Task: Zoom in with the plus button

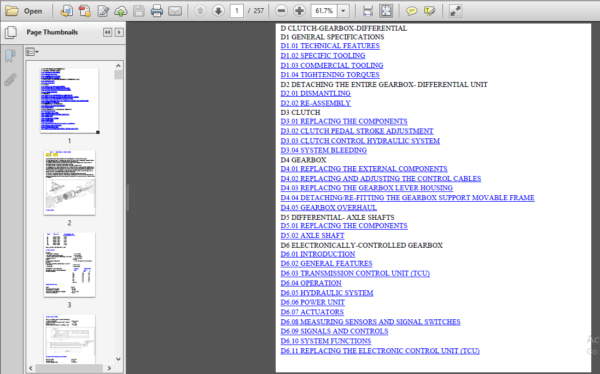Action: [x=299, y=11]
